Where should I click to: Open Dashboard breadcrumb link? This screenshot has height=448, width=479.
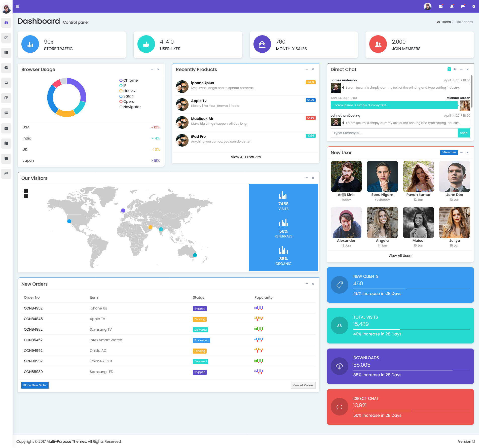click(464, 22)
